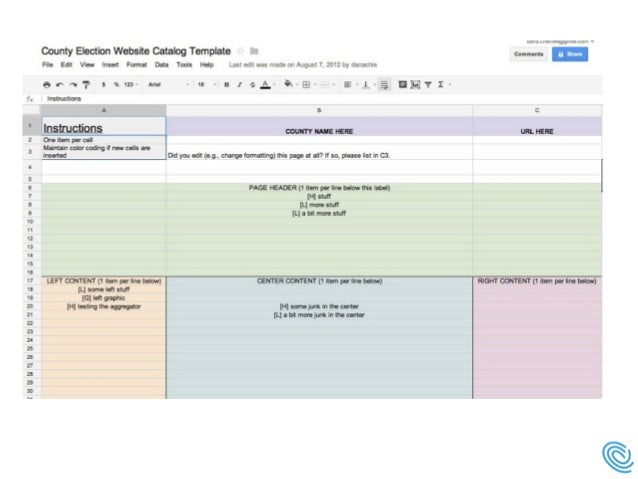Toggle Strikethrough formatting
Screen dimensions: 638x479
(253, 85)
